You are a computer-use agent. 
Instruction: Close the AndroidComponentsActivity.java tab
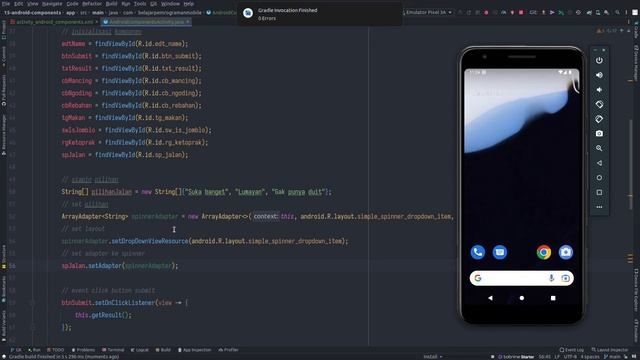(x=188, y=22)
